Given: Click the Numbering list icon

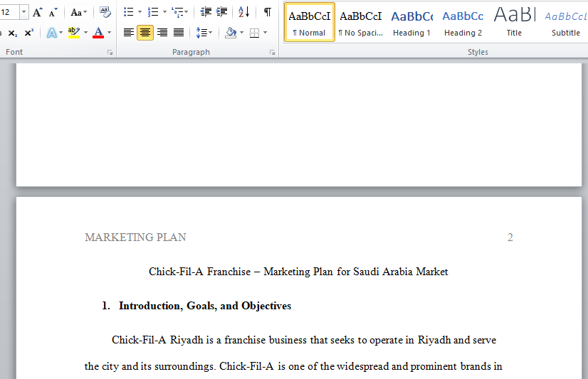Looking at the screenshot, I should tap(152, 12).
